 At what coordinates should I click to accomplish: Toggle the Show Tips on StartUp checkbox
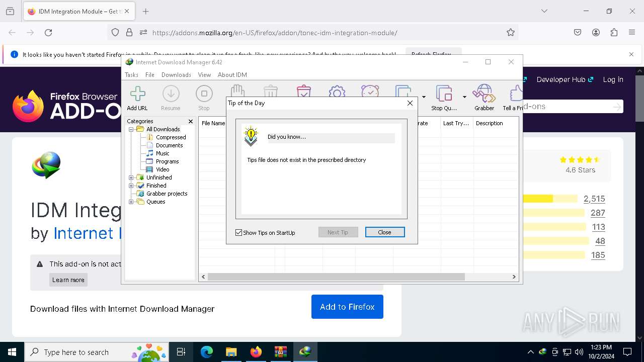pyautogui.click(x=239, y=233)
